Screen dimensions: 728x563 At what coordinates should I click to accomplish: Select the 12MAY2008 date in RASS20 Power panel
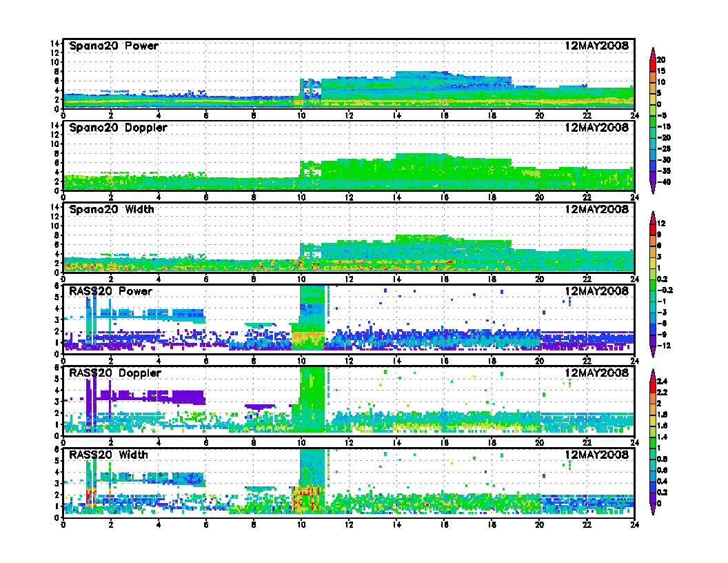point(596,290)
